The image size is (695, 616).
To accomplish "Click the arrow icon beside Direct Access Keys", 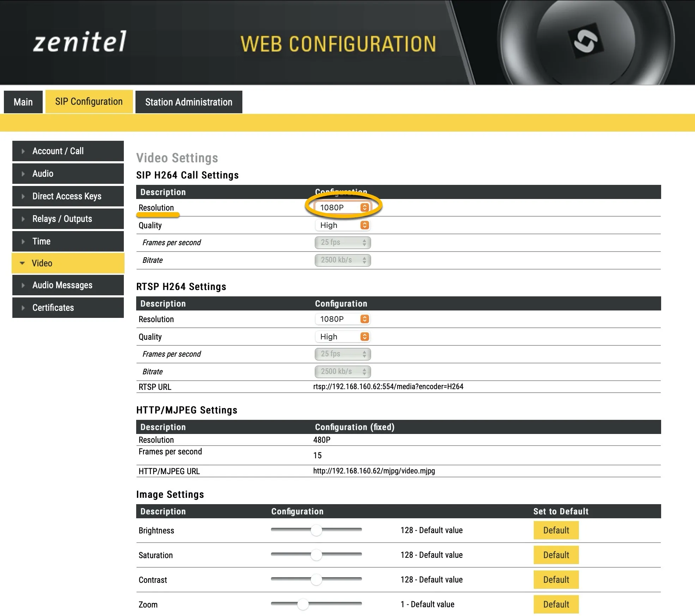I will 23,196.
